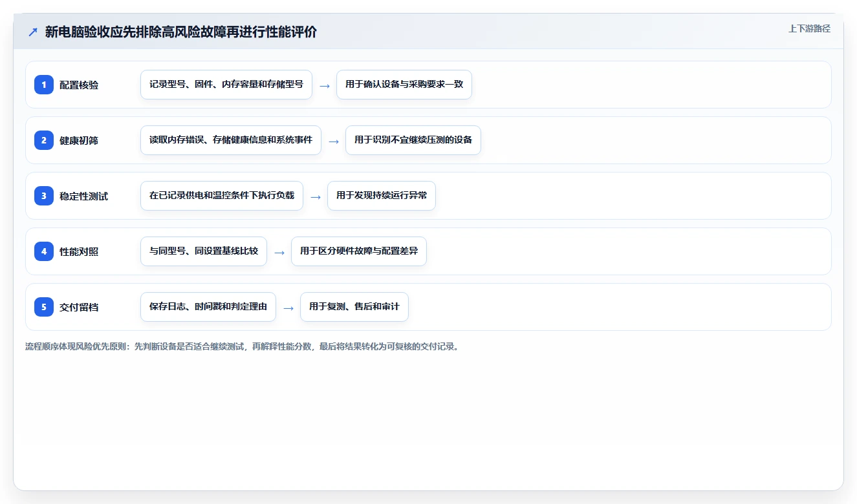The image size is (857, 504).
Task: Click the box 保存日志、时间戳和判定理由
Action: pos(208,307)
